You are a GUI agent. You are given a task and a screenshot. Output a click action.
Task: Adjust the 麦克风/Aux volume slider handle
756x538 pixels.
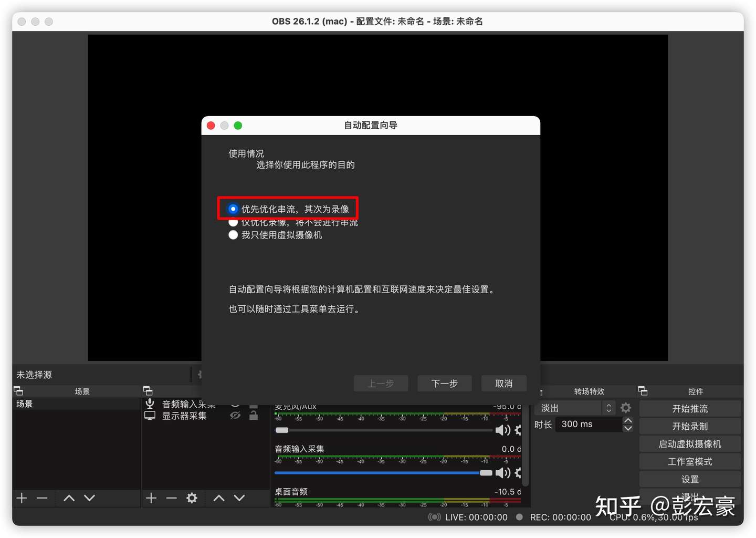(x=282, y=430)
